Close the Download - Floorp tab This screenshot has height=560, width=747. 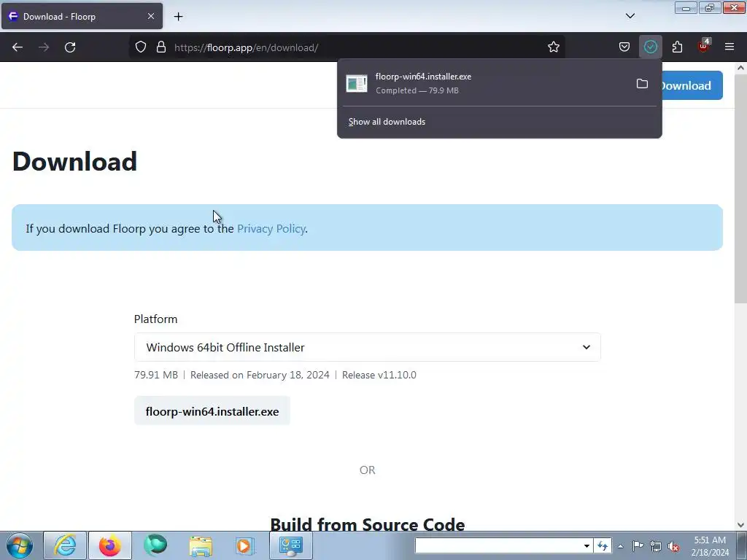[x=151, y=16]
